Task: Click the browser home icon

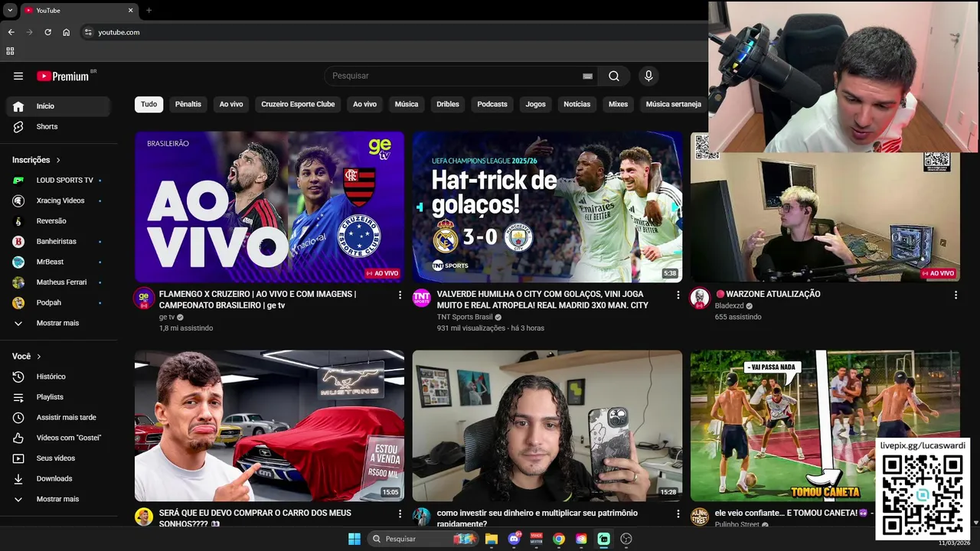Action: click(67, 32)
